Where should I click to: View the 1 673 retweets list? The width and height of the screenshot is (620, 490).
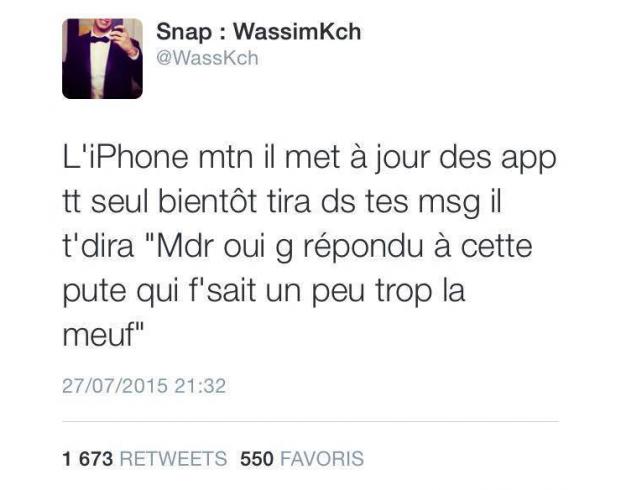(145, 459)
